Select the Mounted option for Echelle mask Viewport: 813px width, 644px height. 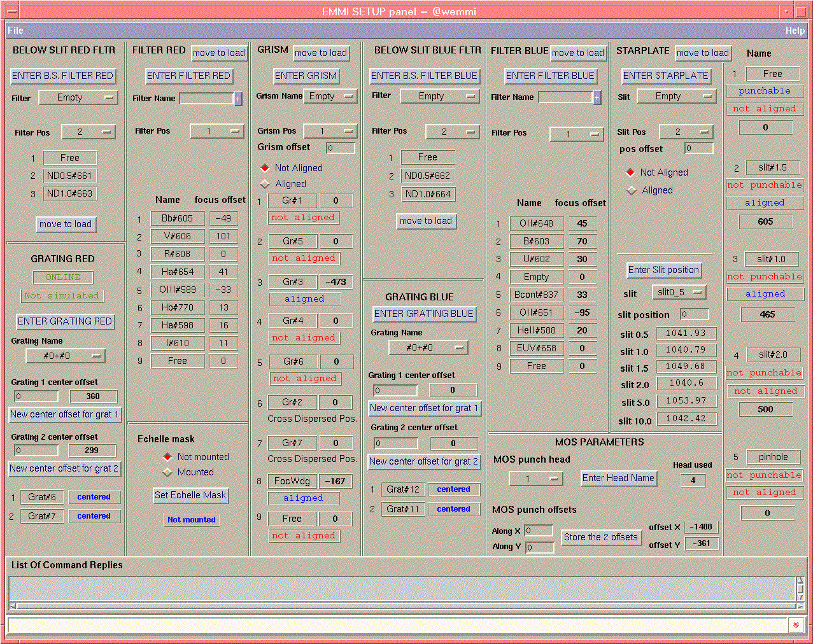tap(167, 472)
